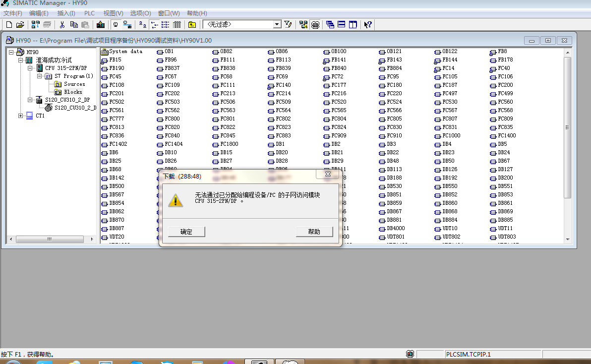This screenshot has width=591, height=364.
Task: Select block OB100 icon
Action: (326, 52)
